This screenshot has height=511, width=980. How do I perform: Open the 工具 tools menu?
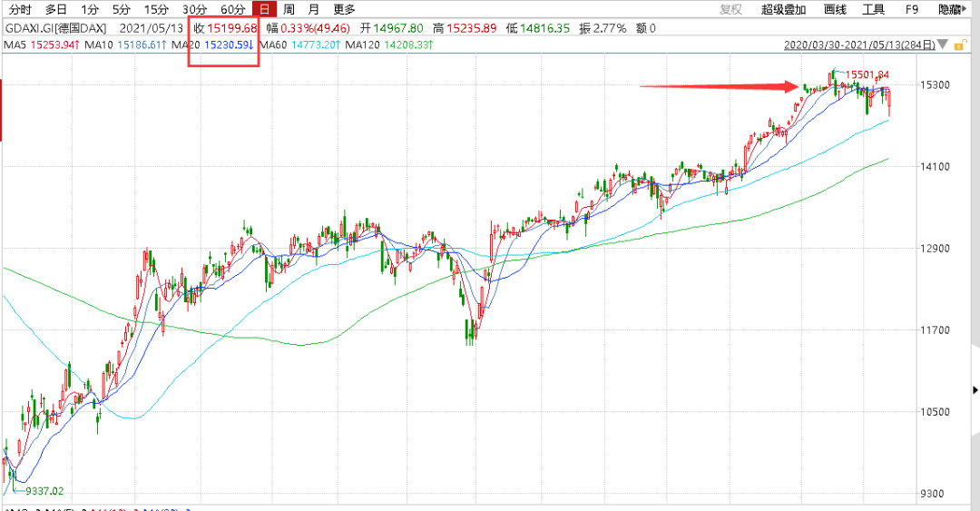click(873, 9)
